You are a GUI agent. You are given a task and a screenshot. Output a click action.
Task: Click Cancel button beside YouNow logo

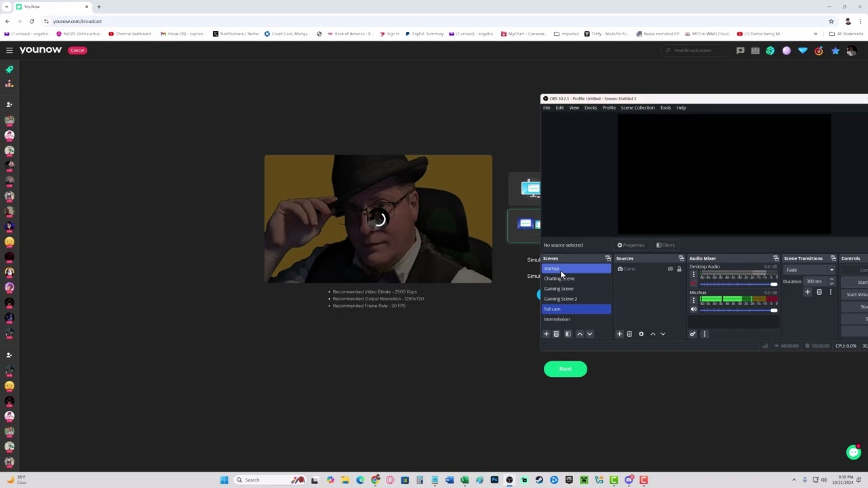point(77,50)
